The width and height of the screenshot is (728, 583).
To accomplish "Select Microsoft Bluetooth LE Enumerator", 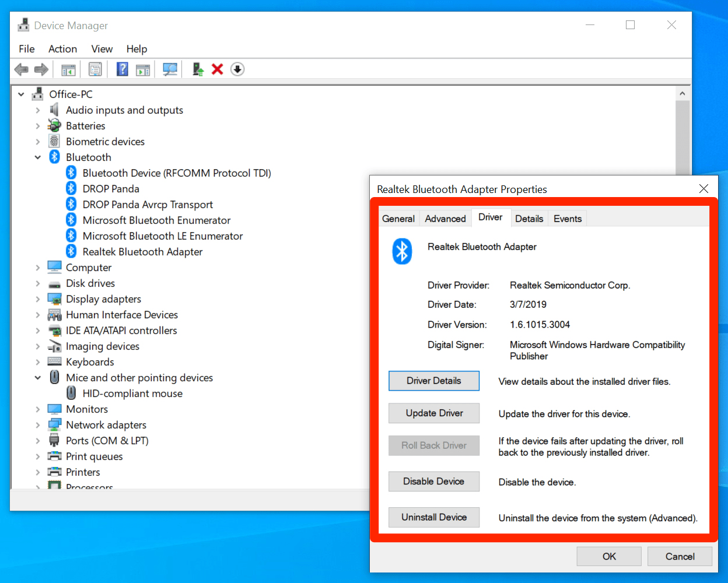I will pyautogui.click(x=163, y=236).
